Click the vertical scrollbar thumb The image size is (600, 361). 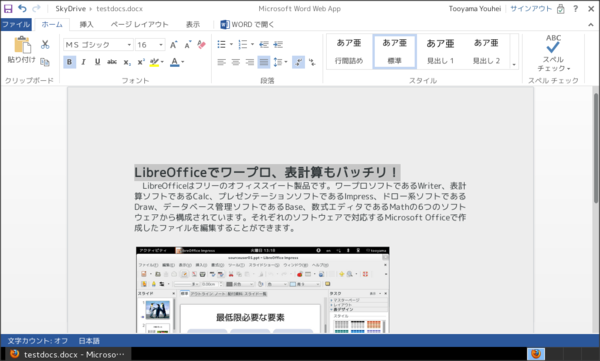(x=596, y=147)
